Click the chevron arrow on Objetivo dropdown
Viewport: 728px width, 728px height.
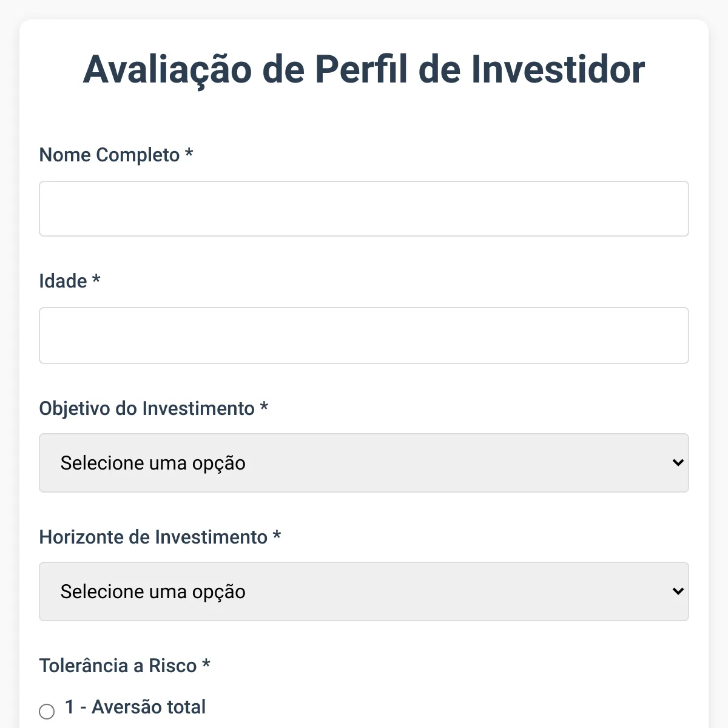(x=678, y=463)
